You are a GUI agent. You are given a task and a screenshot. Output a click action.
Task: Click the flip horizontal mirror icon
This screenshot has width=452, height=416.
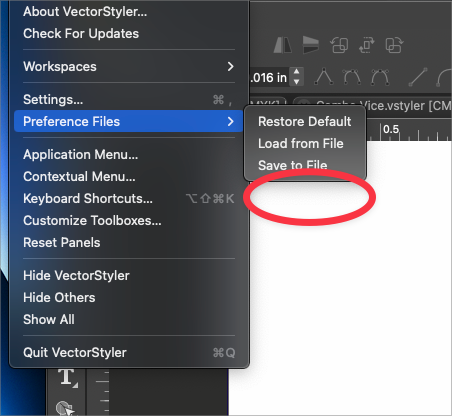[283, 45]
